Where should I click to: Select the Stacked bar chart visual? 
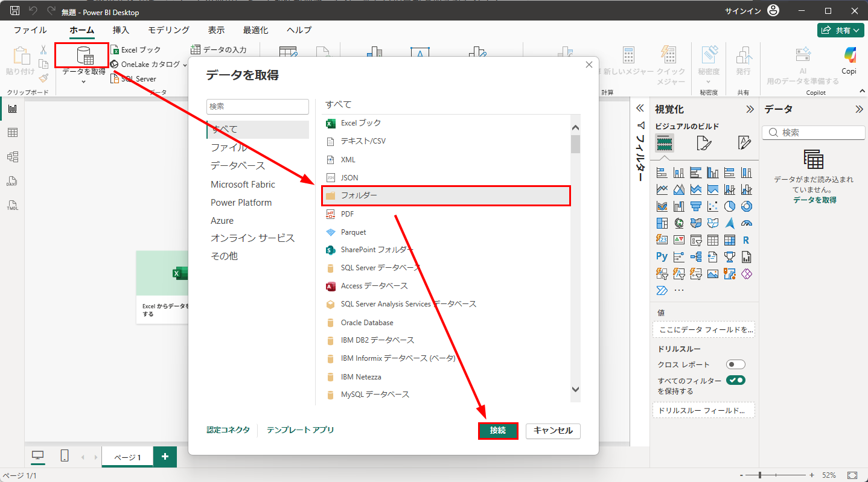tap(662, 173)
